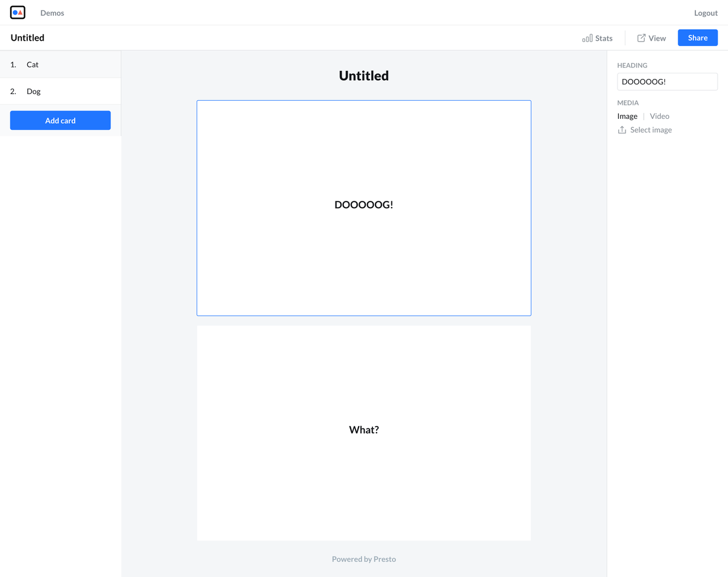Add a new card

click(60, 121)
